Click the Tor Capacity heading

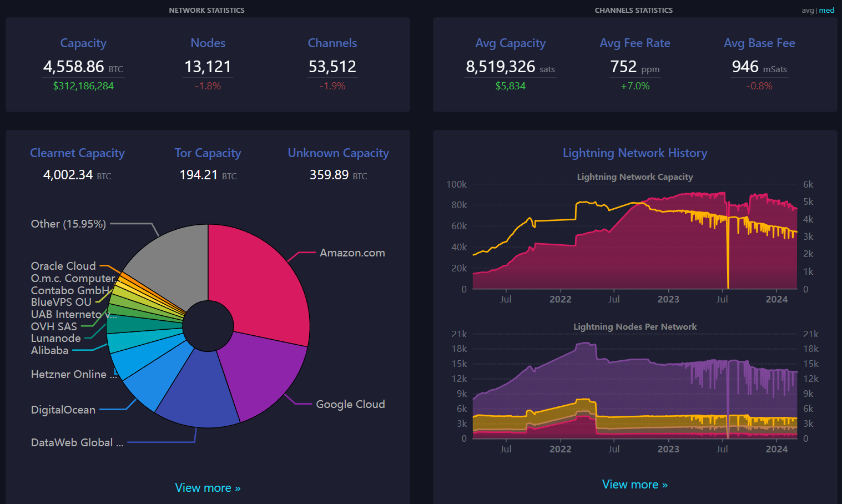pos(208,153)
